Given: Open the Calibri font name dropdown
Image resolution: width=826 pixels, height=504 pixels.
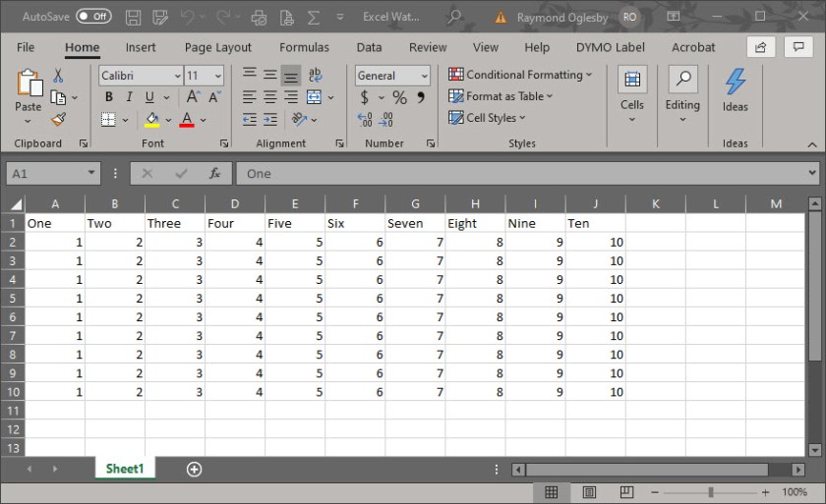Looking at the screenshot, I should (x=178, y=76).
